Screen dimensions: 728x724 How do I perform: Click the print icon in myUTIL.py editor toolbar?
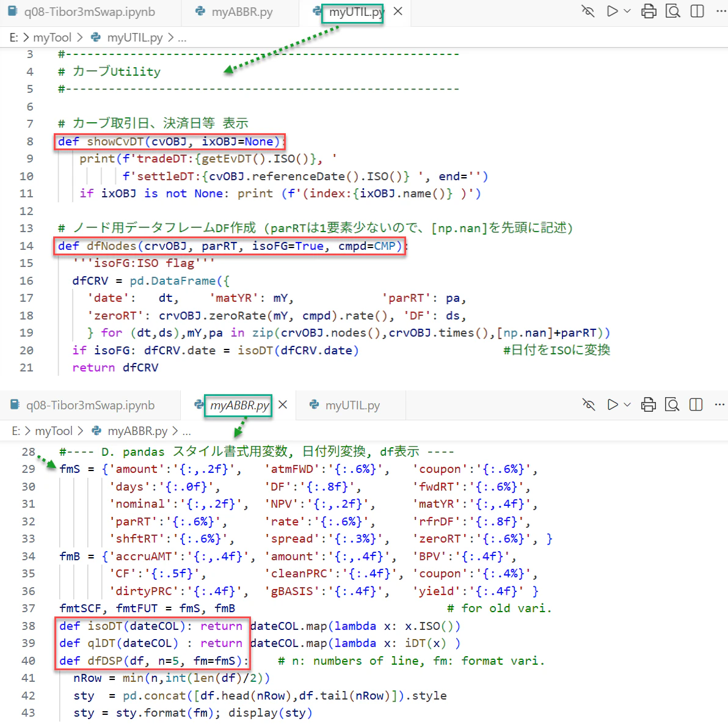649,11
